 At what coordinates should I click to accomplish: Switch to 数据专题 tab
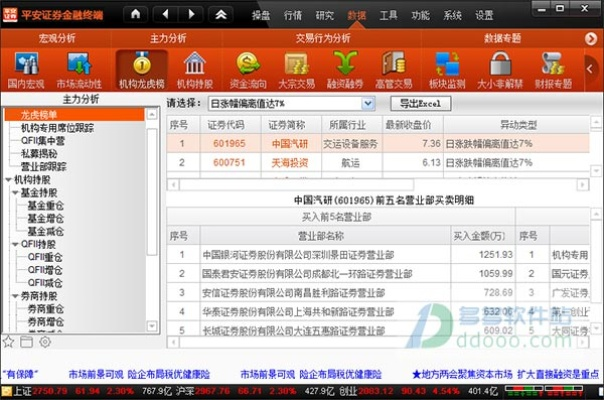[502, 38]
